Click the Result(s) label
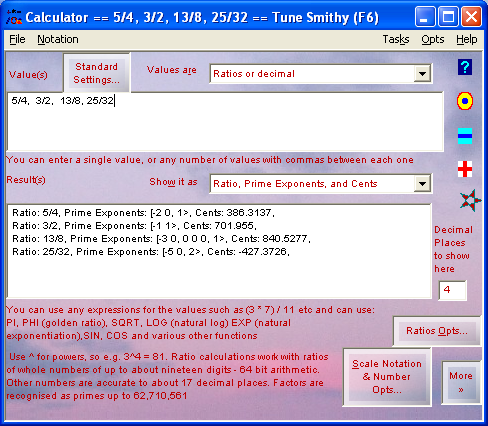Screen dimensions: 488x426 click(x=26, y=180)
